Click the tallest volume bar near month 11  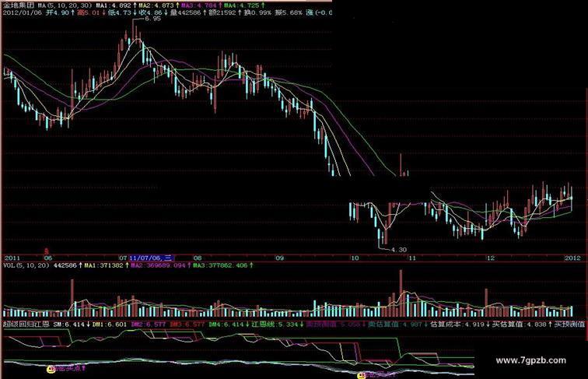tap(401, 293)
